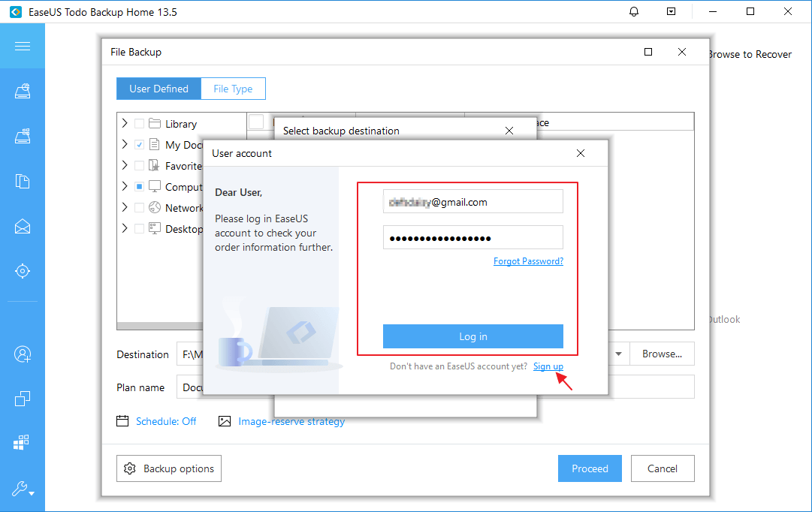
Task: Open the hamburger menu in sidebar
Action: click(23, 47)
